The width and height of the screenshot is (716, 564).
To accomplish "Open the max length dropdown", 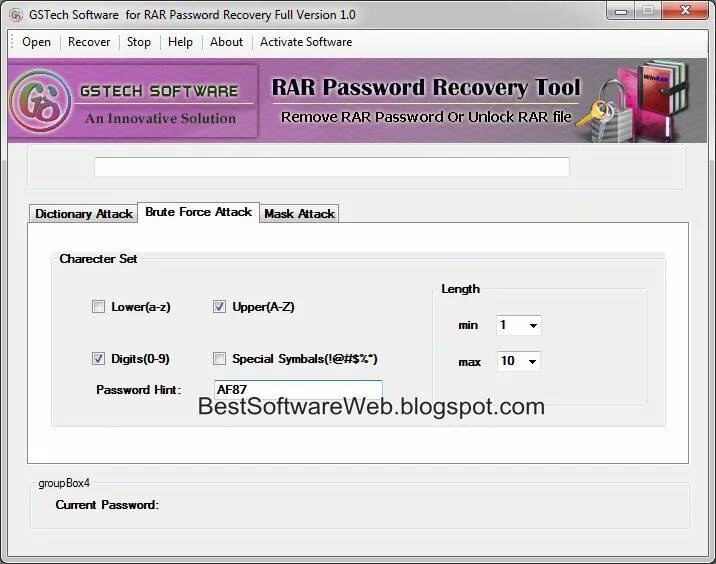I will (519, 361).
